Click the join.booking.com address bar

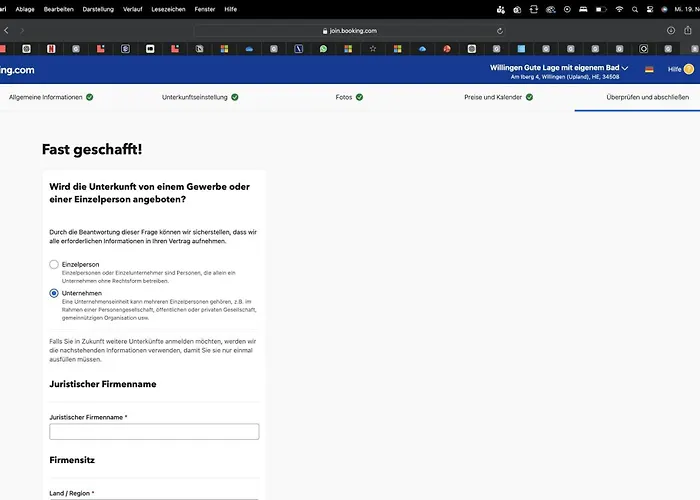click(x=350, y=31)
